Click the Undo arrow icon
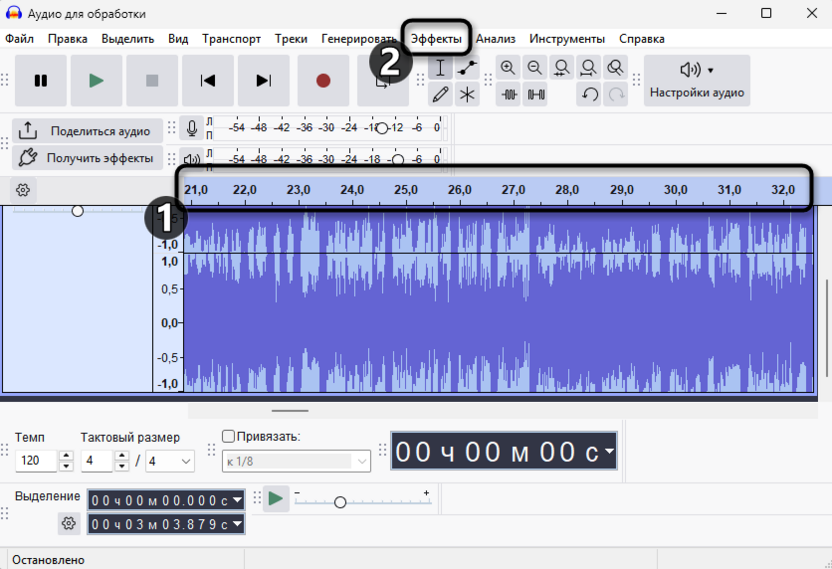The height and width of the screenshot is (569, 832). point(590,95)
